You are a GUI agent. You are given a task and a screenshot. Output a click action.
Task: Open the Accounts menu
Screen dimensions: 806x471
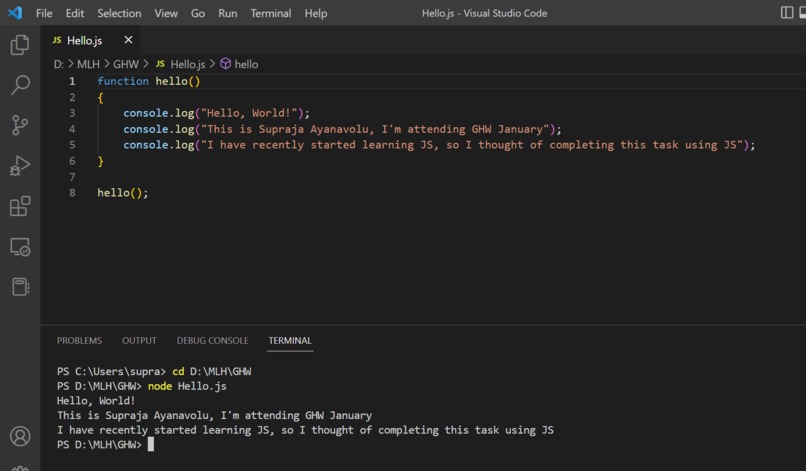pyautogui.click(x=20, y=436)
